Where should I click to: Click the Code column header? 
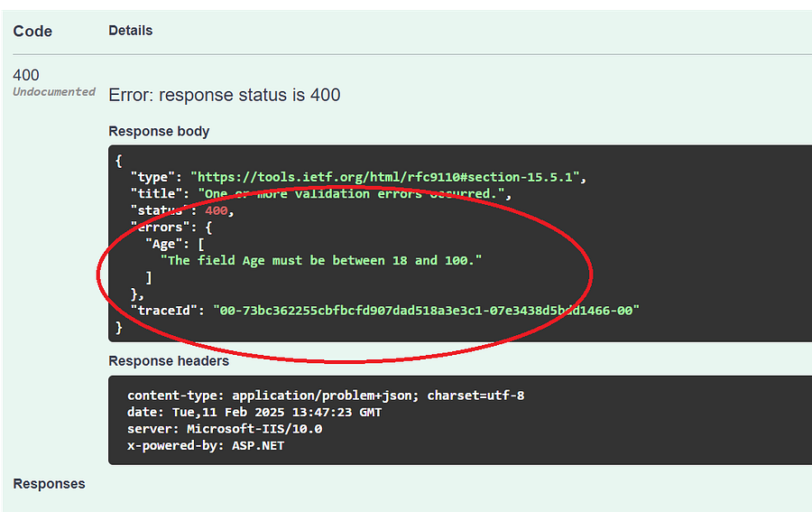click(32, 31)
